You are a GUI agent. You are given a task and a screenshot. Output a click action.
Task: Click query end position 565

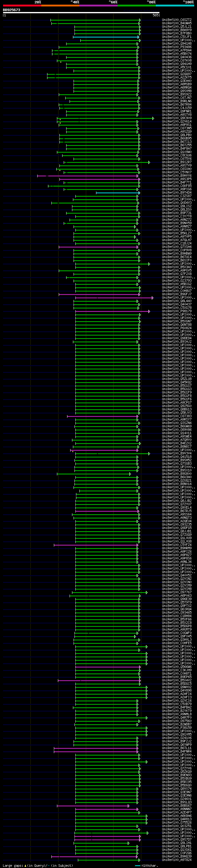coord(155,15)
